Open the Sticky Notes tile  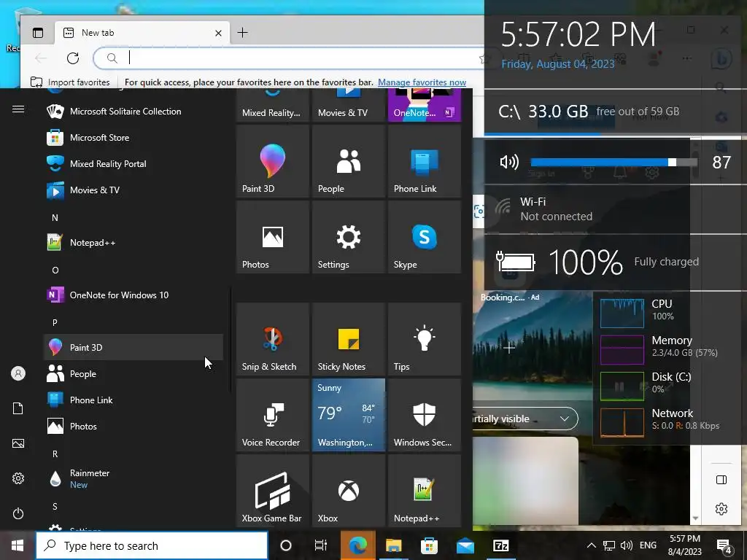pyautogui.click(x=348, y=339)
